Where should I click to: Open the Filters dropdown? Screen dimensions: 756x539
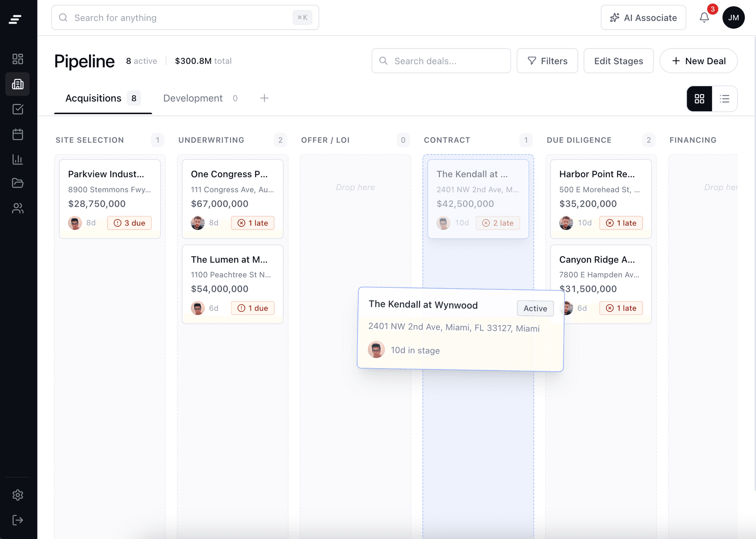547,61
